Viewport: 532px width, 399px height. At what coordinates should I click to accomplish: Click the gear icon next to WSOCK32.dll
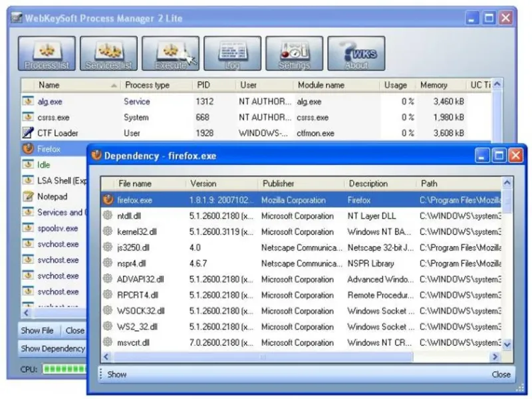pos(108,311)
